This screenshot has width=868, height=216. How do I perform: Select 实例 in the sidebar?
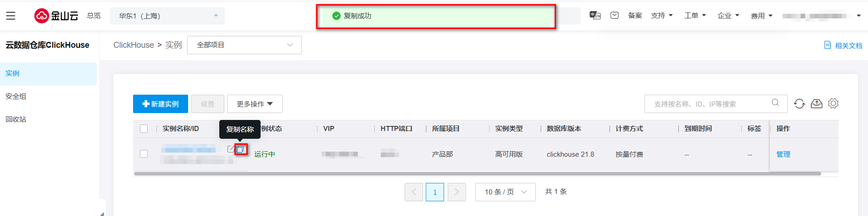[48, 74]
